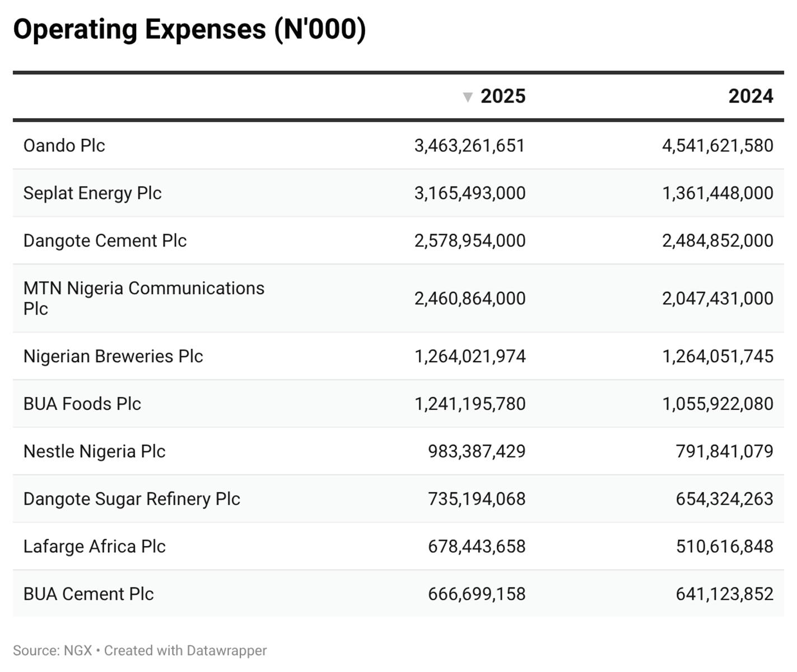Select MTN Nigeria Communications Plc row
797x672 pixels.
pyautogui.click(x=143, y=298)
